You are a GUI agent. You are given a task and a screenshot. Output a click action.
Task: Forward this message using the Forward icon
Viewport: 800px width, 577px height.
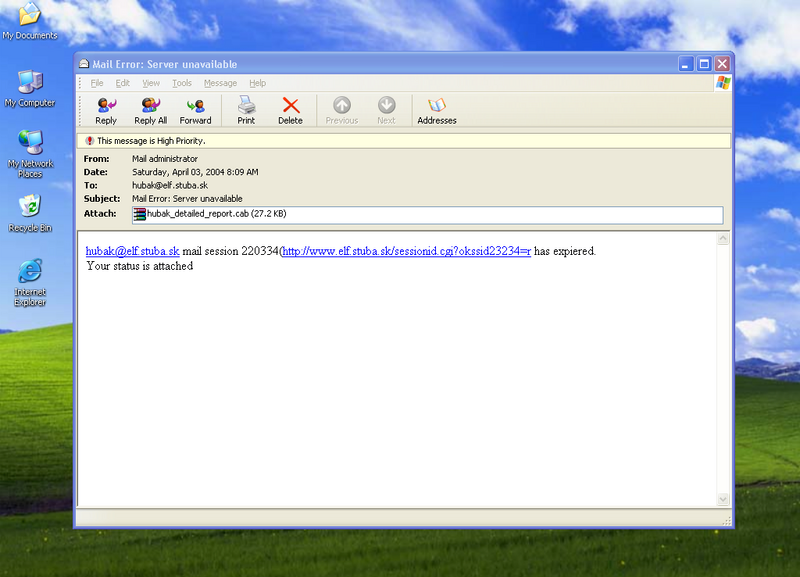point(195,105)
